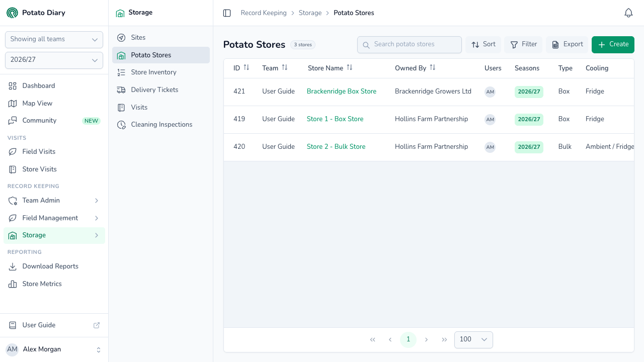The image size is (644, 362).
Task: Open the Showing all teams dropdown
Action: click(54, 39)
